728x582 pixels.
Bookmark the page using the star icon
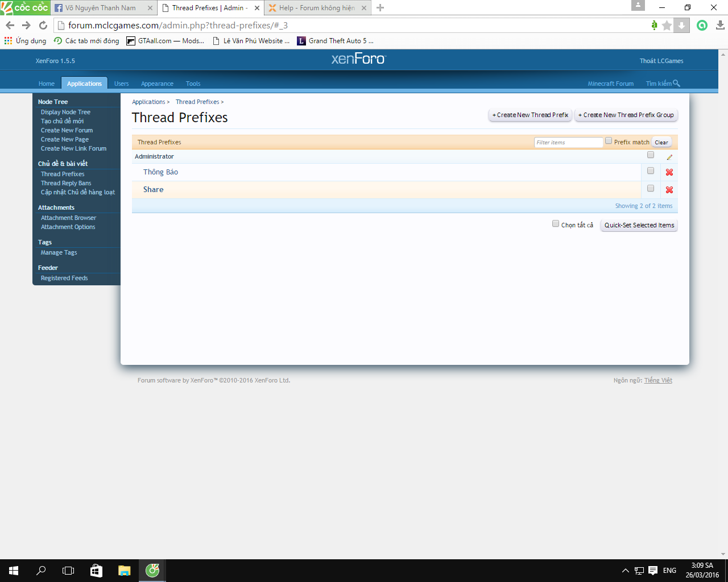pyautogui.click(x=667, y=26)
